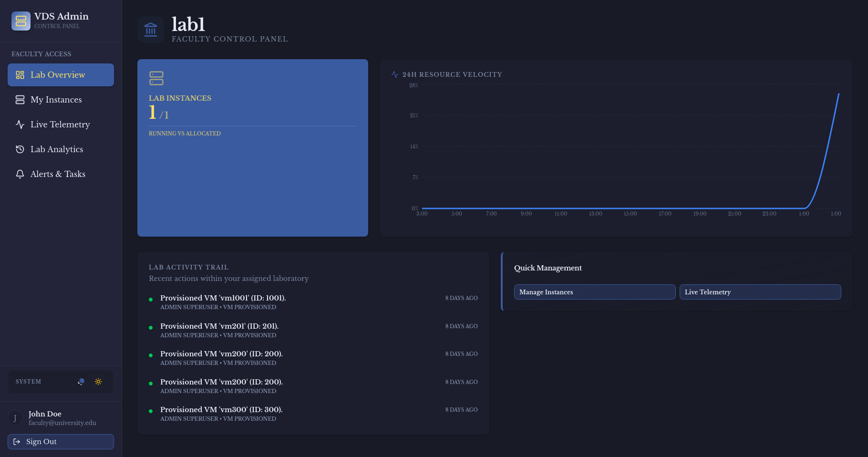Viewport: 868px width, 457px height.
Task: Select the vm201 provisioned activity entry
Action: pyautogui.click(x=313, y=330)
